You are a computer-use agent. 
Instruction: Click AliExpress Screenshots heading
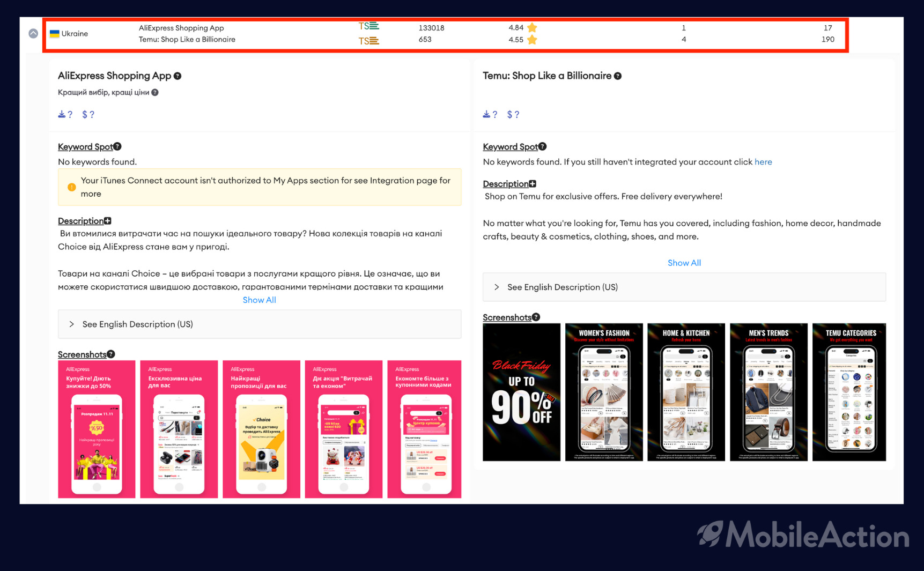[x=82, y=354]
